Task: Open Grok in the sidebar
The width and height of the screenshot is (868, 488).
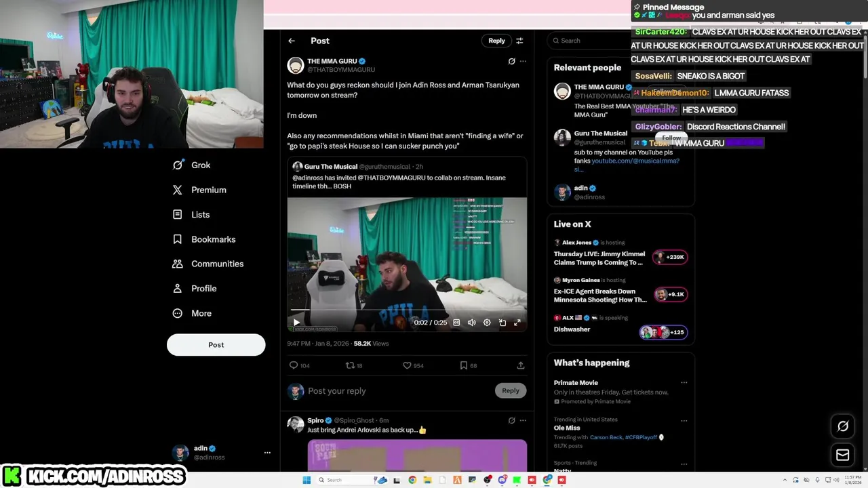Action: click(192, 165)
